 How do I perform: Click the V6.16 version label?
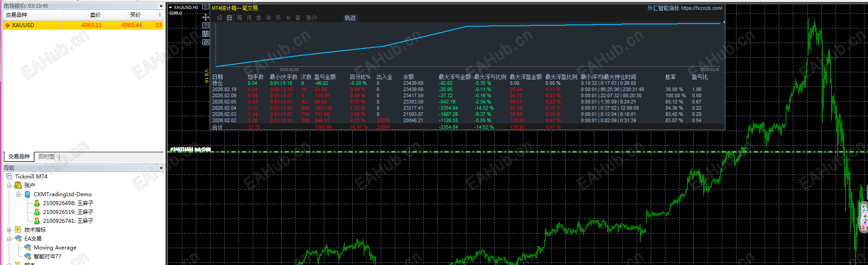[x=207, y=75]
